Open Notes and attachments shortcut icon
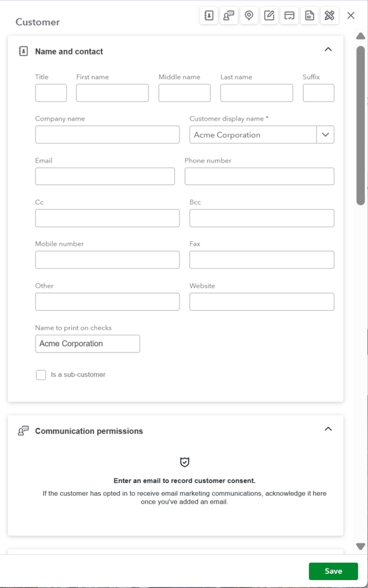The width and height of the screenshot is (368, 588). click(269, 16)
